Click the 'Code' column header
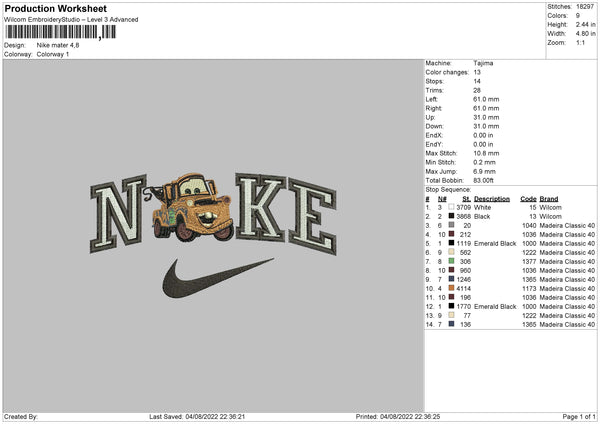The height and width of the screenshot is (424, 600). 528,199
